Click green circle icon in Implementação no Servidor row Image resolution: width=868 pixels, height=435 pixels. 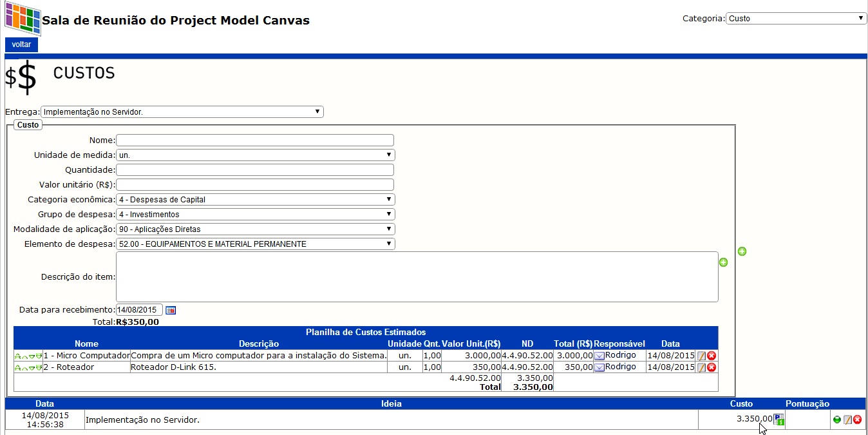[x=837, y=420]
